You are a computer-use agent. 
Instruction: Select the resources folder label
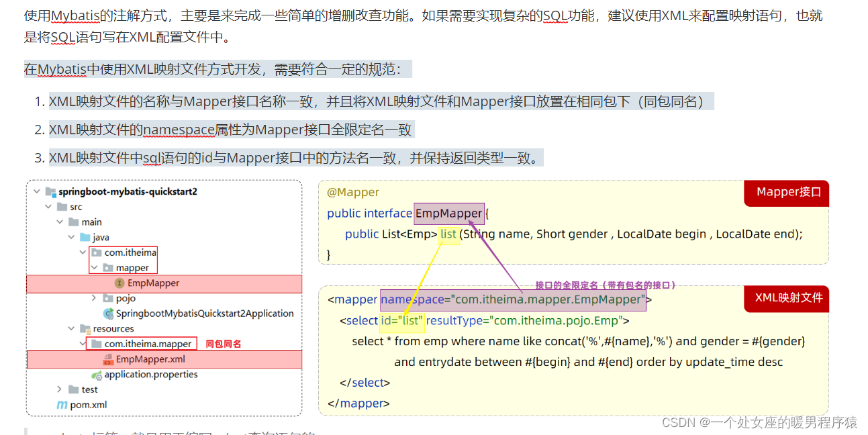[113, 329]
